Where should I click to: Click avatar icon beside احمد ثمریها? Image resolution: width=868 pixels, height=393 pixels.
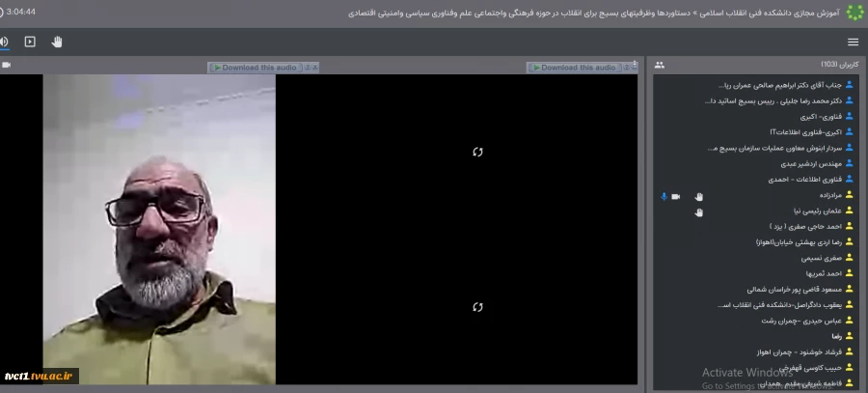coord(849,273)
